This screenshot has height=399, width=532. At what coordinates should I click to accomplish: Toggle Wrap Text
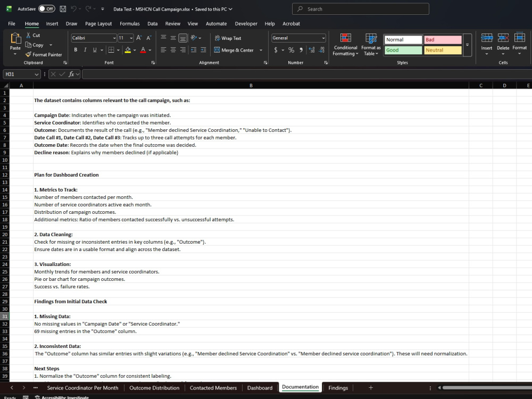click(228, 38)
